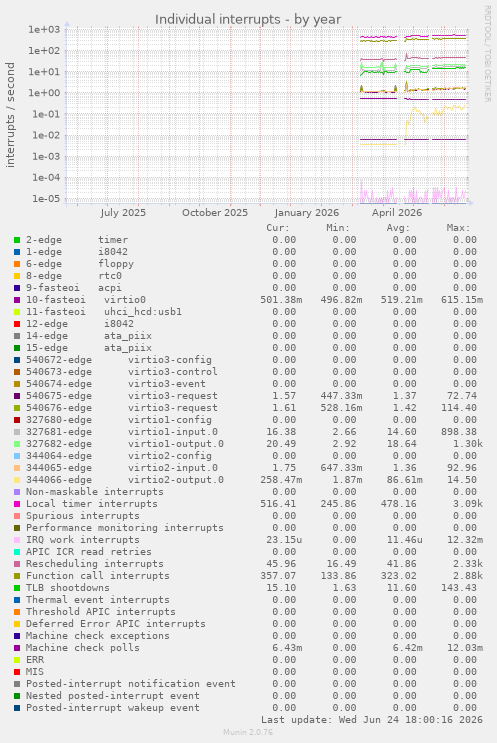Click the Cur: column header

[x=278, y=228]
